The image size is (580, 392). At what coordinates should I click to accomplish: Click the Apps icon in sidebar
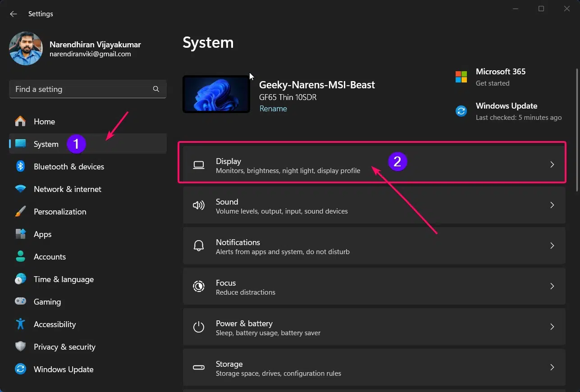(x=20, y=234)
